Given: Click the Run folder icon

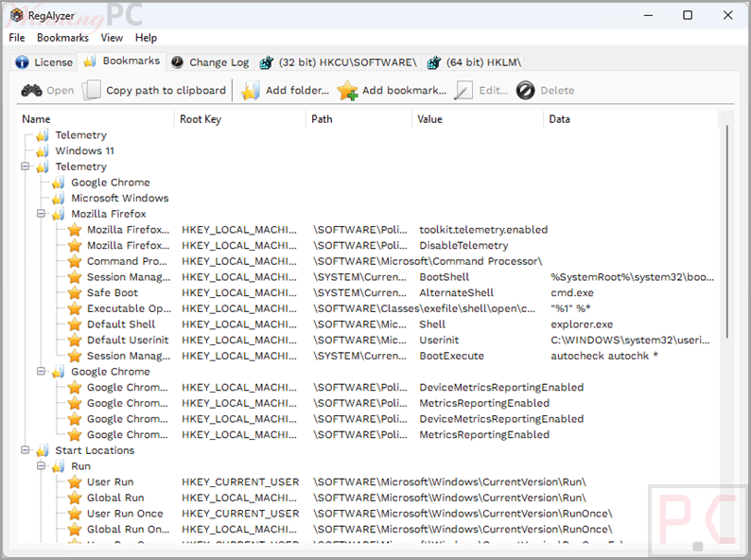Looking at the screenshot, I should click(58, 466).
